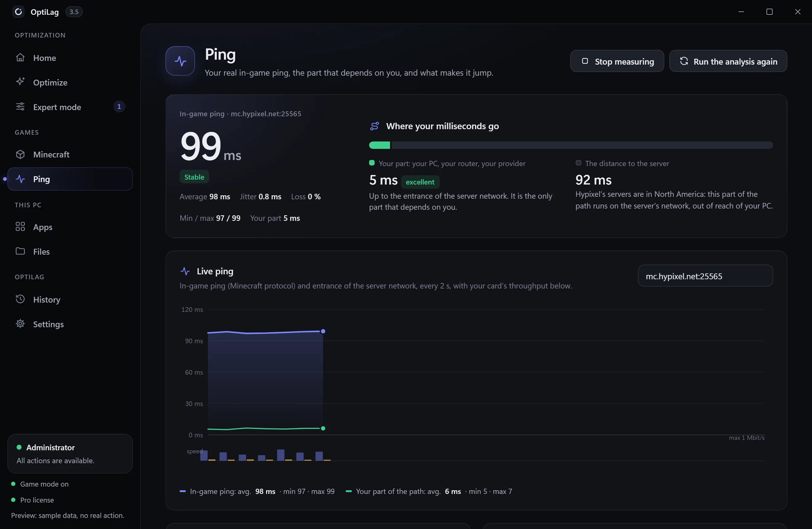Click the 99 ms in-game ping value
812x529 pixels.
click(210, 147)
